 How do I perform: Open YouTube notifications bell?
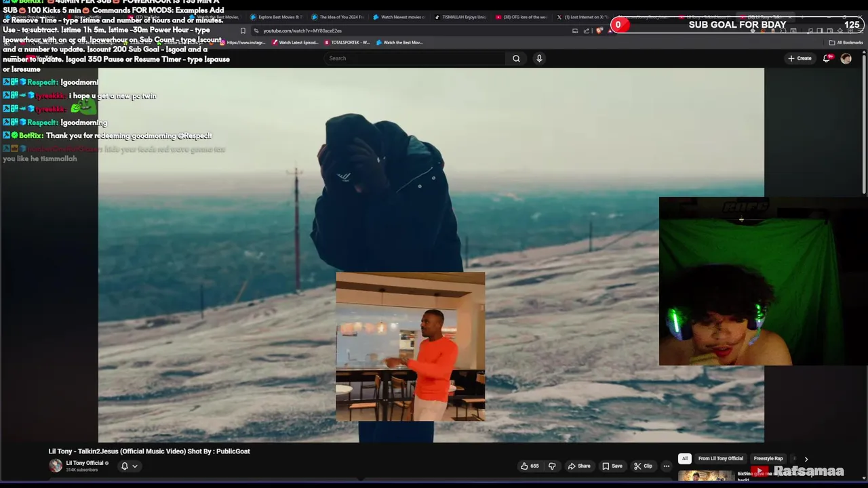click(x=826, y=58)
